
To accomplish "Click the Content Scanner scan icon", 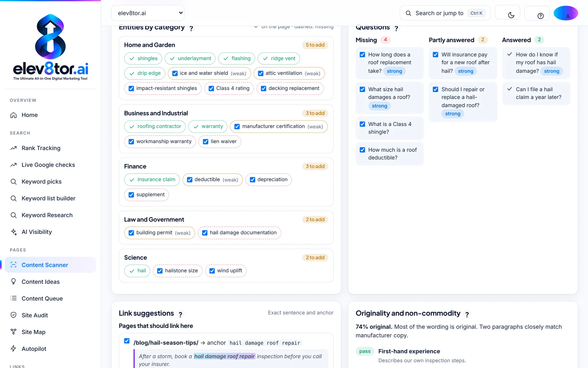I will coord(14,265).
